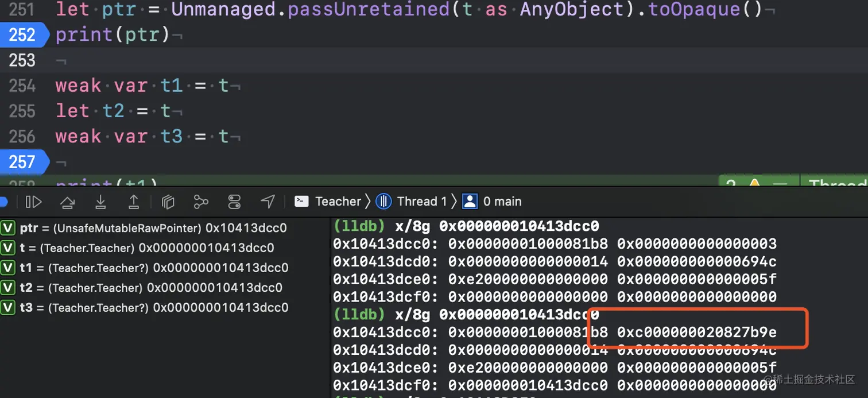The height and width of the screenshot is (398, 868).
Task: Click the second 0x000000000000005f console value
Action: (x=697, y=367)
